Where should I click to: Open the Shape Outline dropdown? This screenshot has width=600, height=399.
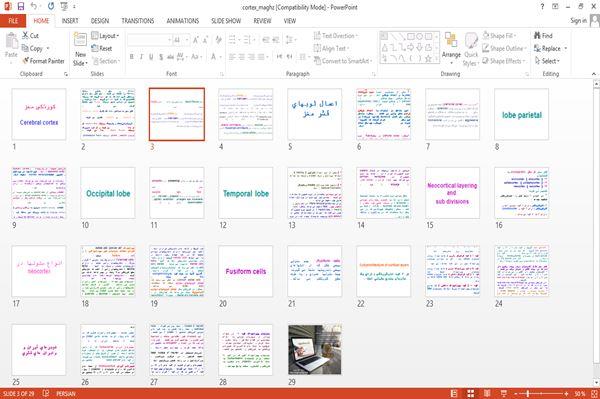click(x=504, y=49)
